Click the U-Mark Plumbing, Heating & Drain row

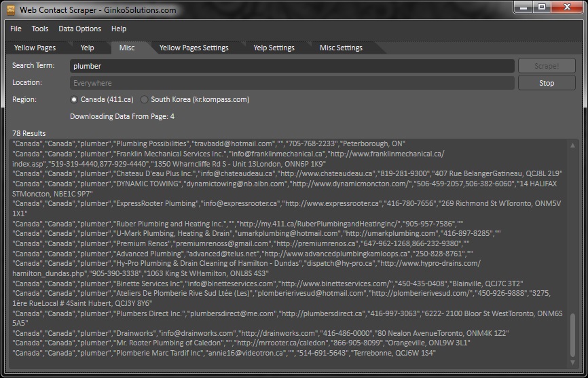pyautogui.click(x=257, y=233)
